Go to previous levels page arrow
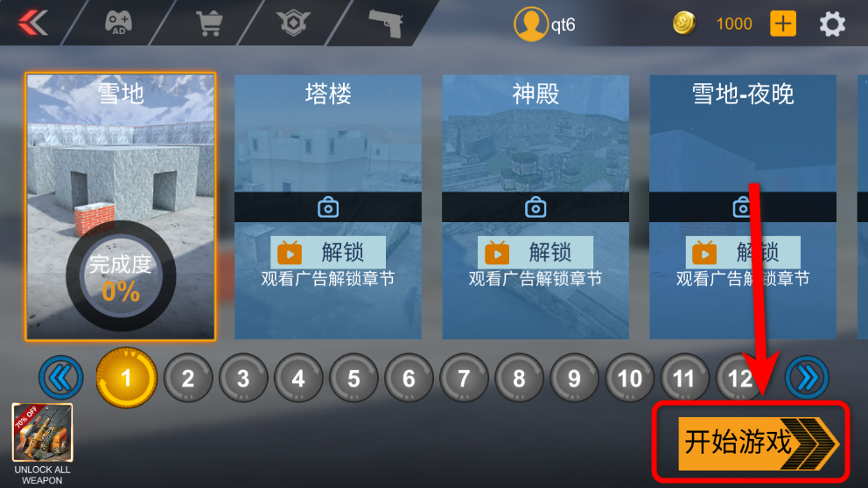This screenshot has width=868, height=488. 61,378
